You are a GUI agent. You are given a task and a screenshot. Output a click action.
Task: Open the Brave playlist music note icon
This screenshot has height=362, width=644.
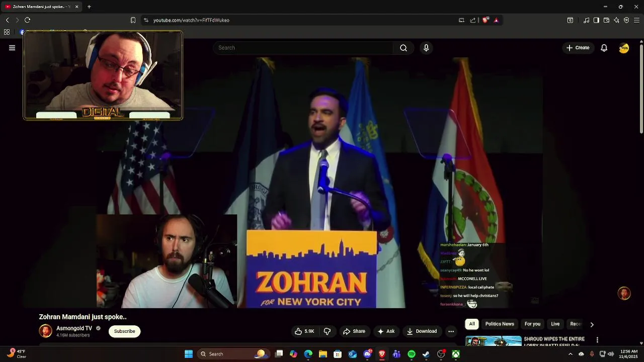tap(586, 20)
